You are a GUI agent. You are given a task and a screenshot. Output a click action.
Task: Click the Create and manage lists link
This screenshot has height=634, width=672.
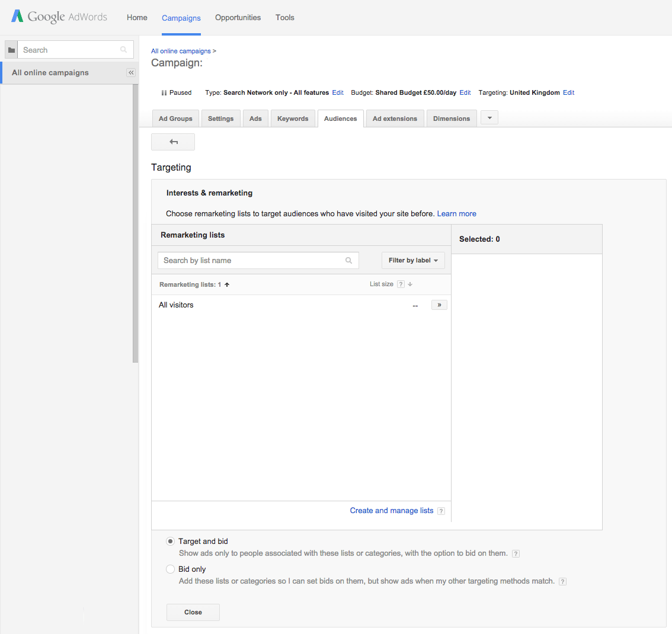pos(392,511)
